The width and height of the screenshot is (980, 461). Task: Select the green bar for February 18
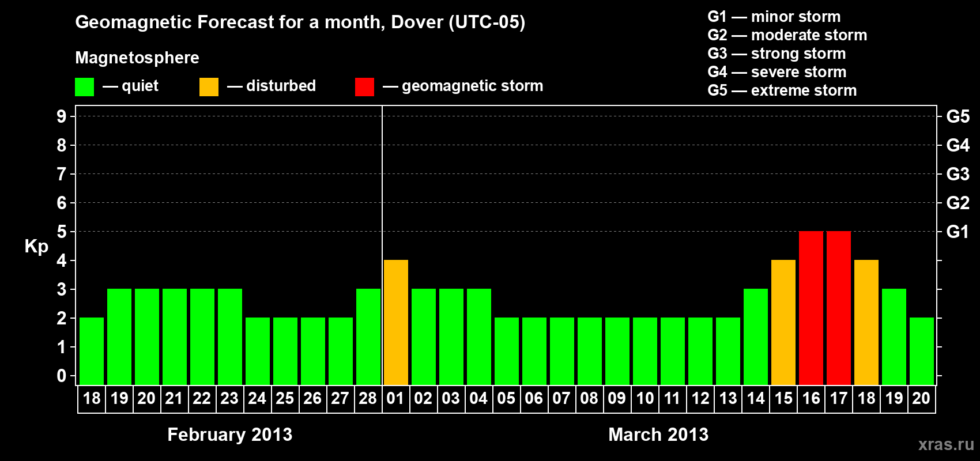coord(92,351)
